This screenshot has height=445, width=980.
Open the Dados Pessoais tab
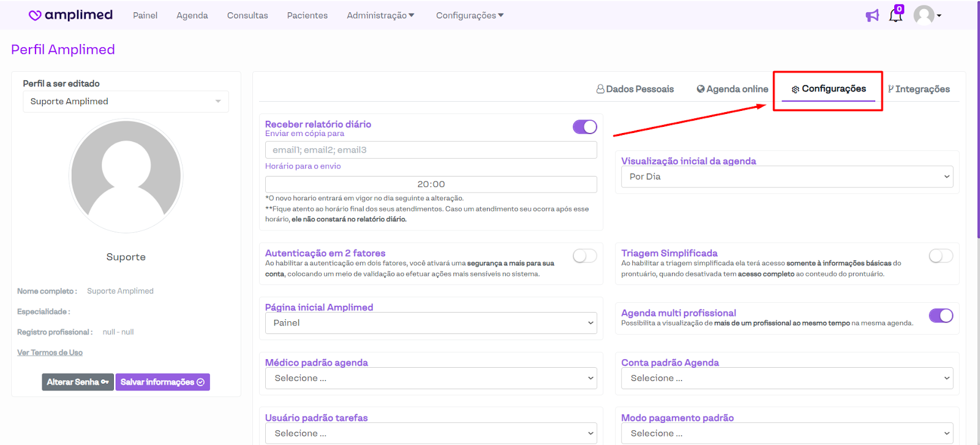click(x=635, y=89)
